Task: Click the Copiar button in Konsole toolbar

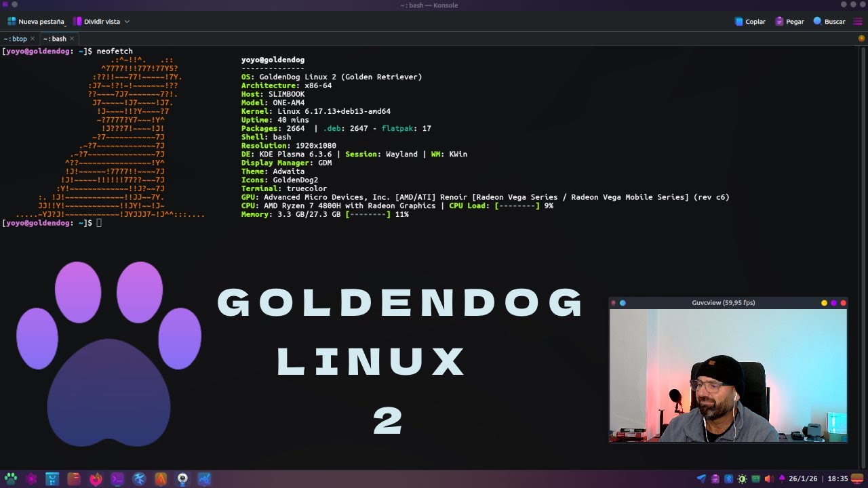Action: [x=750, y=22]
